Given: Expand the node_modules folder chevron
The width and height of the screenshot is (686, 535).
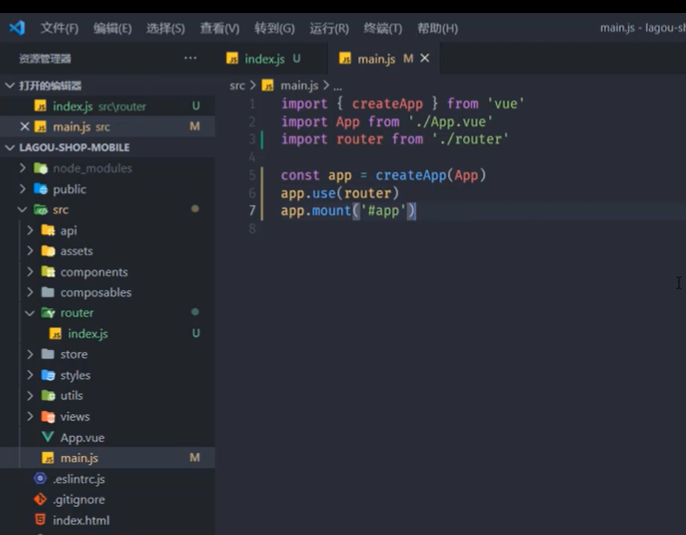Looking at the screenshot, I should (23, 168).
